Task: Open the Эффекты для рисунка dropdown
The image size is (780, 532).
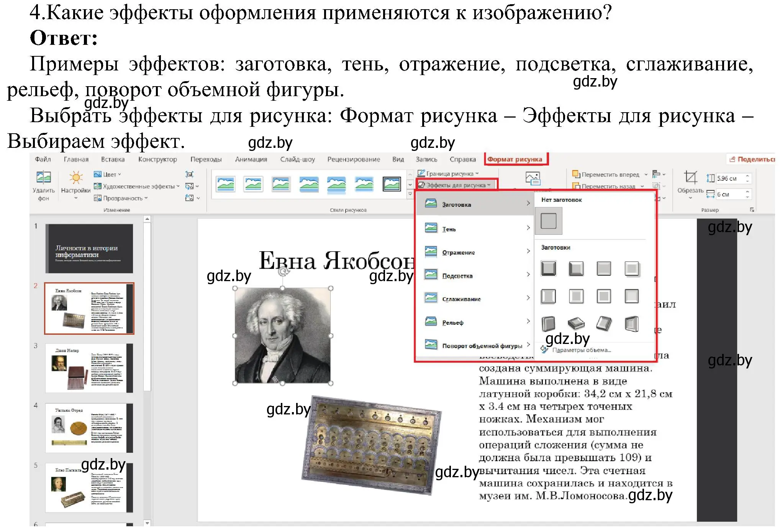Action: [454, 185]
